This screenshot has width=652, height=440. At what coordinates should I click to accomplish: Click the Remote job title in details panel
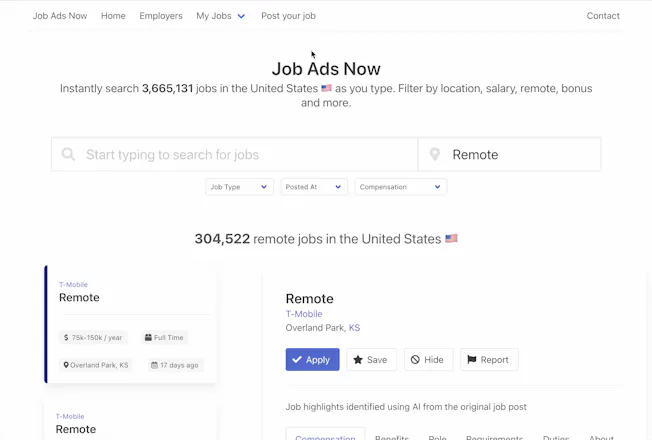[309, 299]
